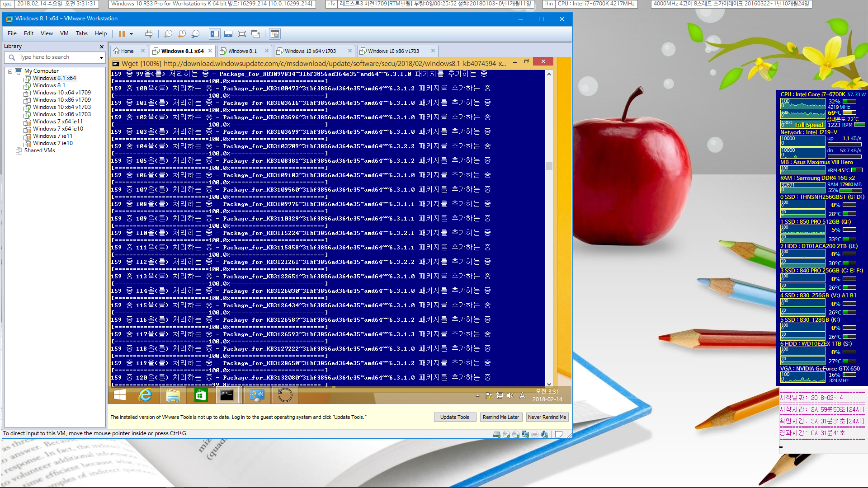868x488 pixels.
Task: Click console scrollbar up arrow
Action: tap(549, 74)
